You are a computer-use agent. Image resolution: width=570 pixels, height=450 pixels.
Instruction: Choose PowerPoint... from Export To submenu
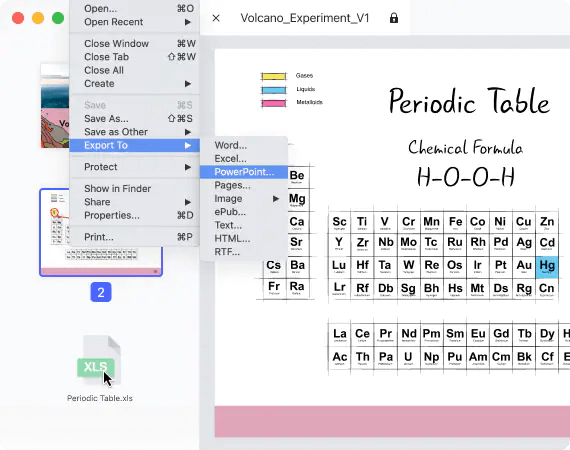pos(244,172)
